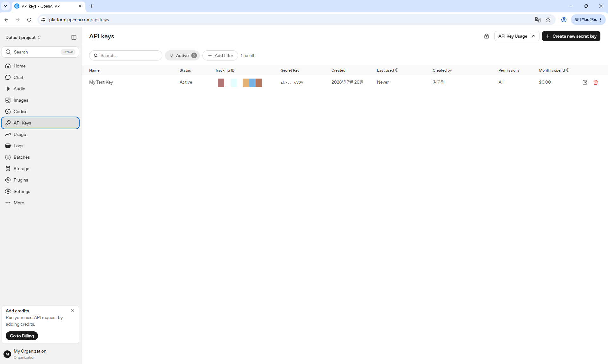
Task: Select the API Keys sidebar item
Action: pyautogui.click(x=40, y=123)
